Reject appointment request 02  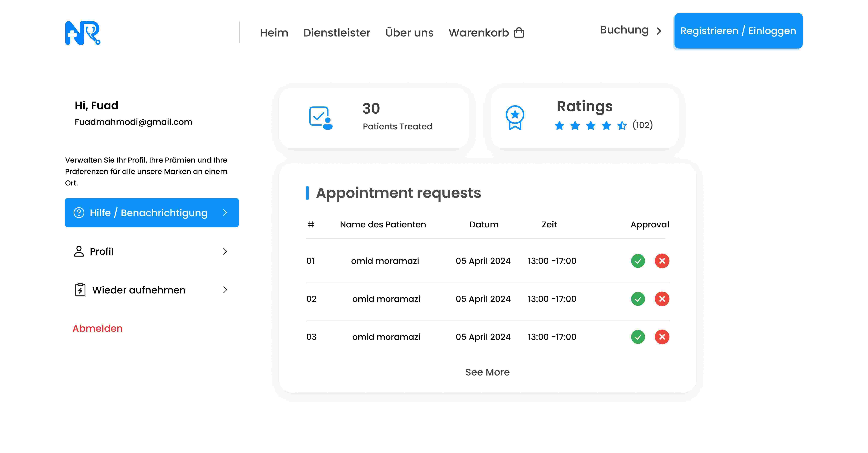(662, 299)
